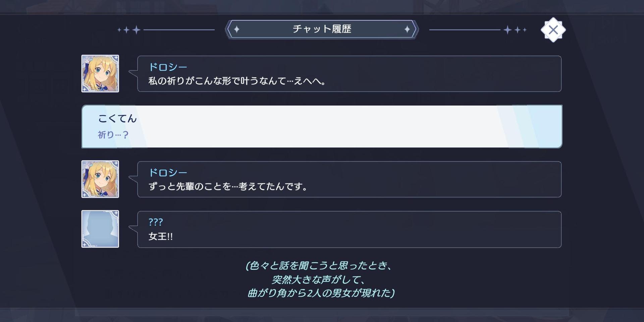Click the right diamond ornament on the title bar
The height and width of the screenshot is (322, 644).
(407, 30)
